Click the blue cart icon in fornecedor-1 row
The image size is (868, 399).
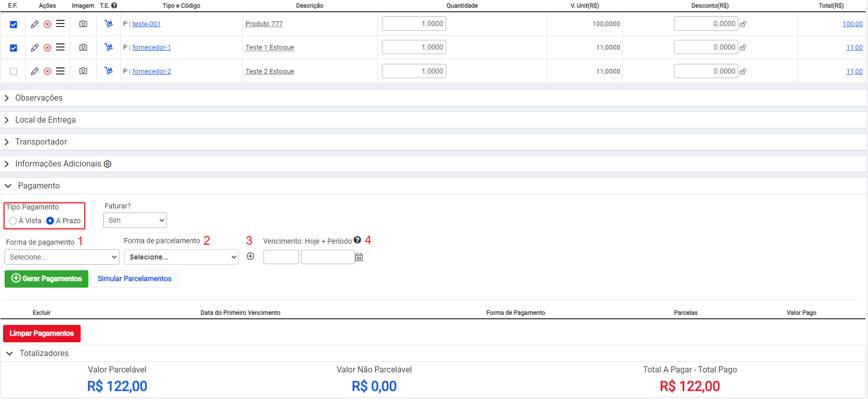109,47
